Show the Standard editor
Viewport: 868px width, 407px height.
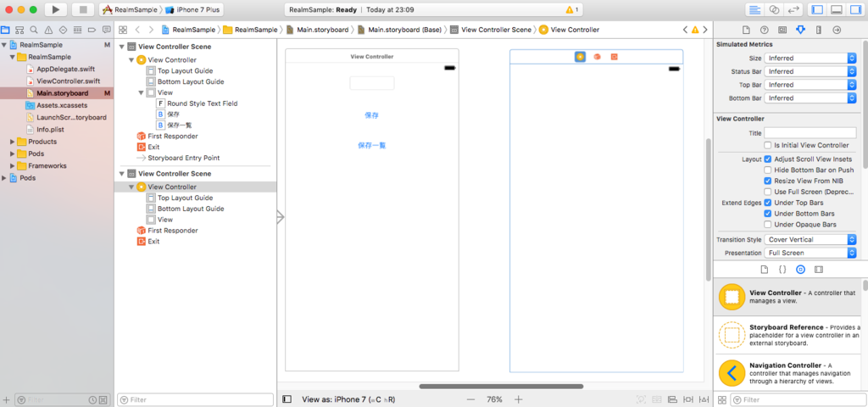(x=754, y=10)
